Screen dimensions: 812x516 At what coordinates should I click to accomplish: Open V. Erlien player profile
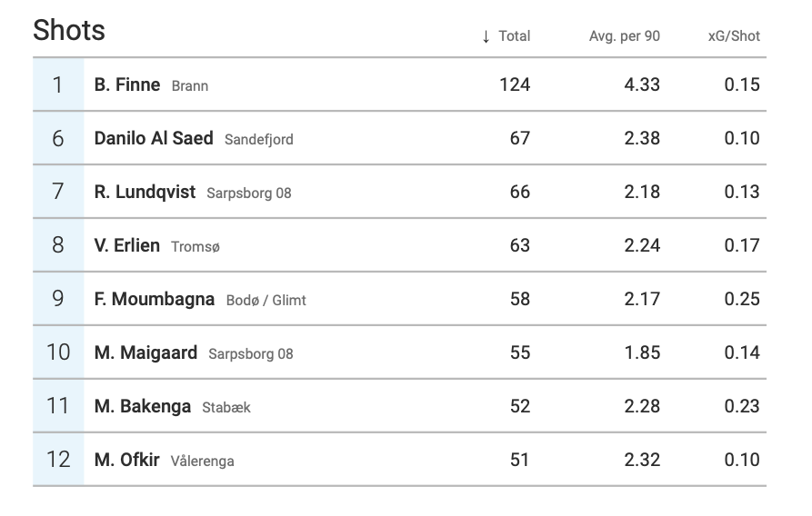pos(126,245)
